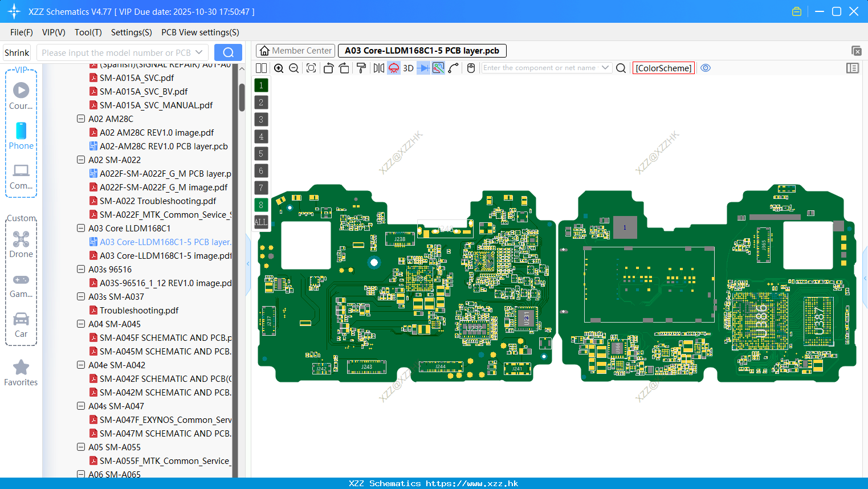
Task: Collapse the A03s SM-A037 folder
Action: (x=81, y=296)
